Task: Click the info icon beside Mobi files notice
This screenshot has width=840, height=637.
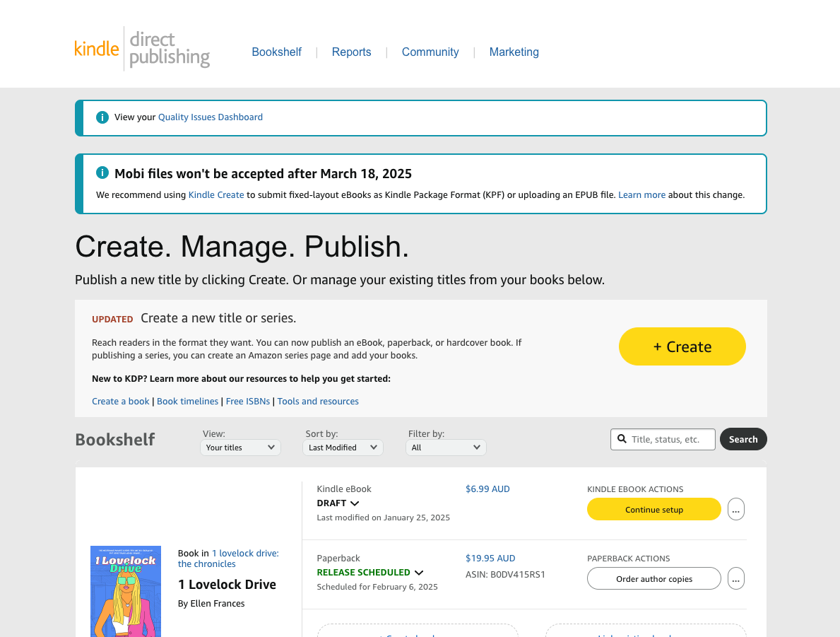Action: pos(102,173)
